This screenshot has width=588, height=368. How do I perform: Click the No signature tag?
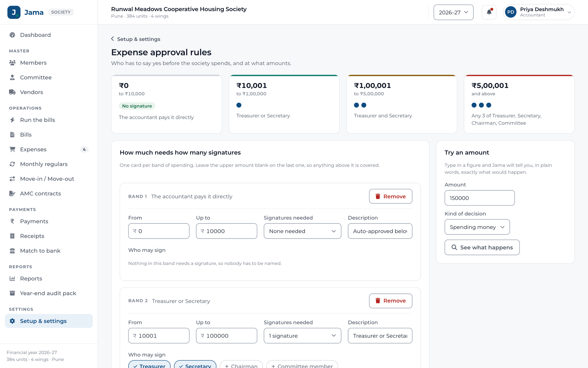coord(137,106)
